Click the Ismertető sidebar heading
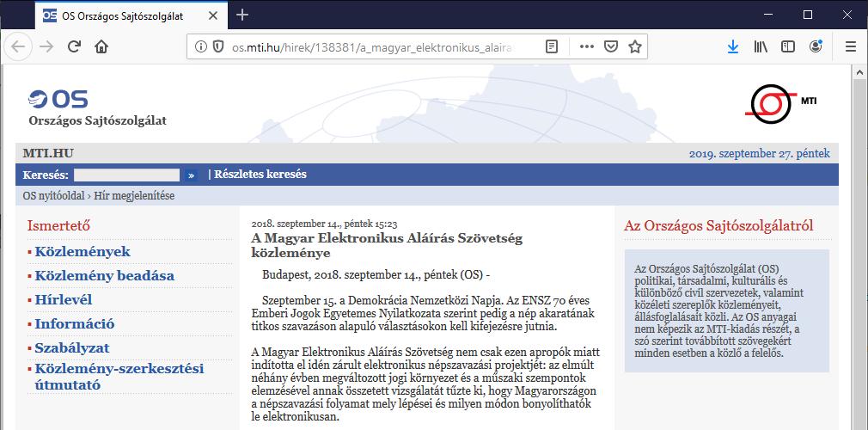The image size is (868, 430). (58, 225)
